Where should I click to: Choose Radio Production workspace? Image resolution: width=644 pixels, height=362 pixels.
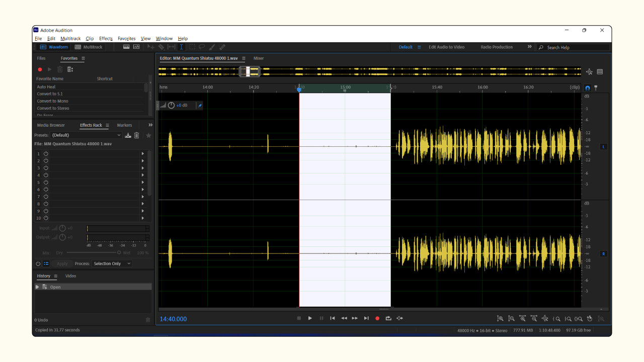pos(497,47)
